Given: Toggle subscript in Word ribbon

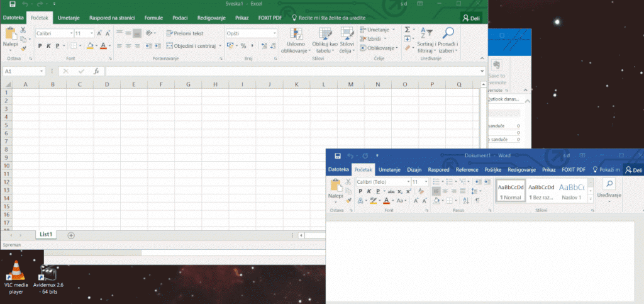Looking at the screenshot, I should click(x=400, y=191).
